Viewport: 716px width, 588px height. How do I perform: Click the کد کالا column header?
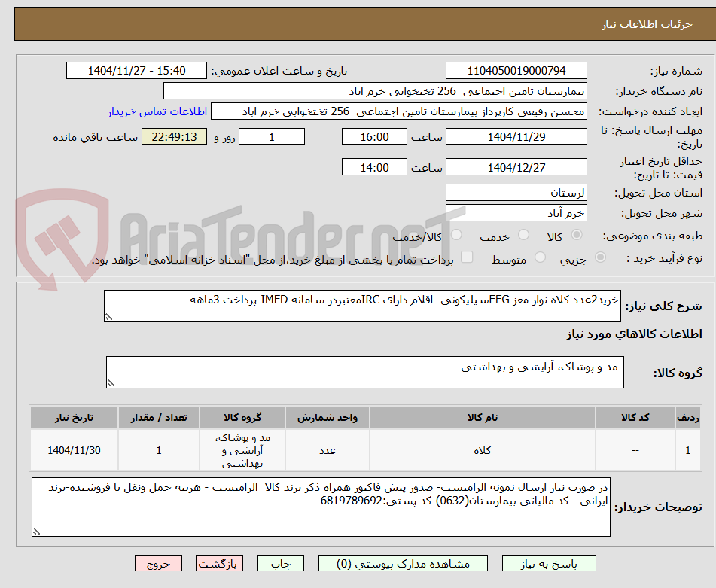pos(635,417)
